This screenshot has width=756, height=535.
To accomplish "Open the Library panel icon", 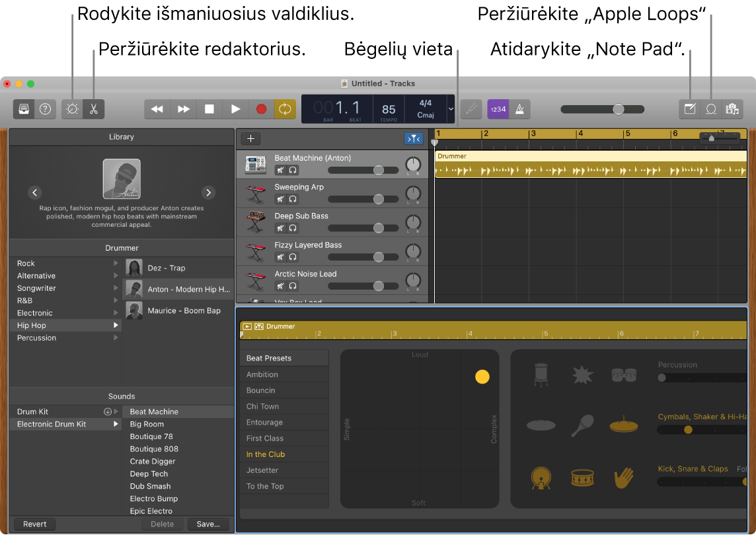I will tap(23, 109).
